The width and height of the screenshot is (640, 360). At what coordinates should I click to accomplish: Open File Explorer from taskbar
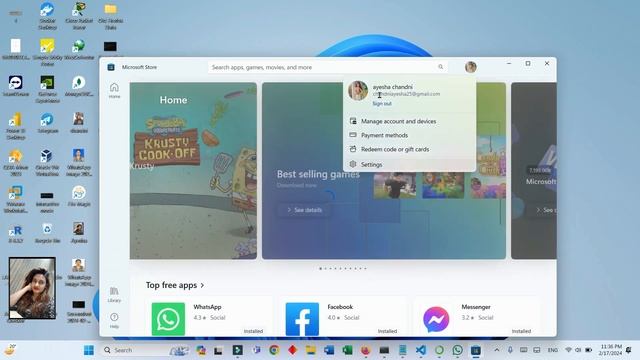point(311,350)
